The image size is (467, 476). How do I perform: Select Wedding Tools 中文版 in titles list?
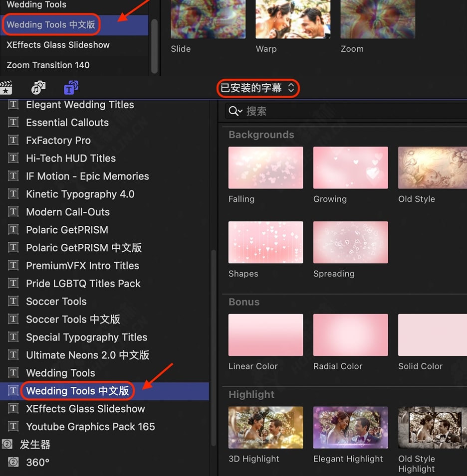tap(104, 391)
